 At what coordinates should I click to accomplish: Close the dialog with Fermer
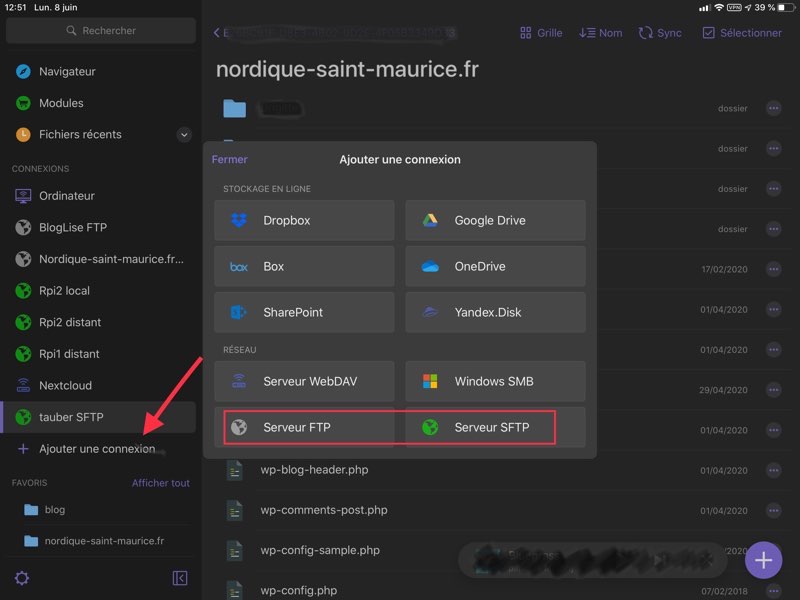(229, 159)
